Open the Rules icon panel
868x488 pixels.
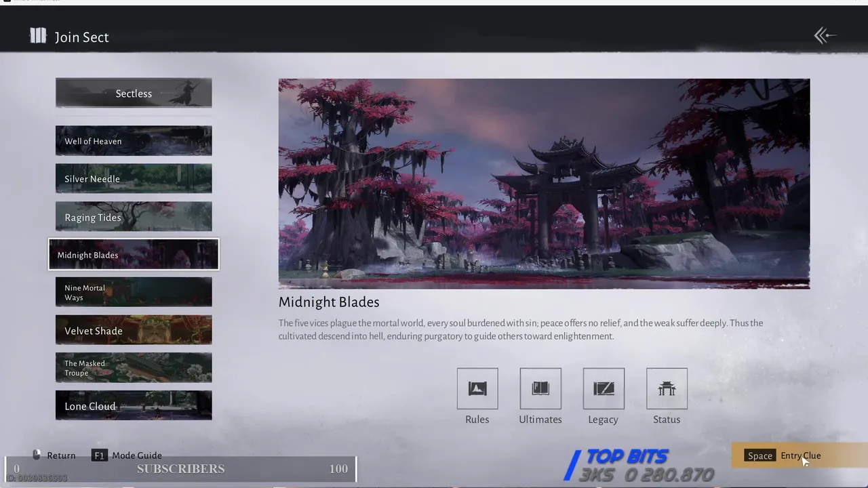[x=477, y=388]
